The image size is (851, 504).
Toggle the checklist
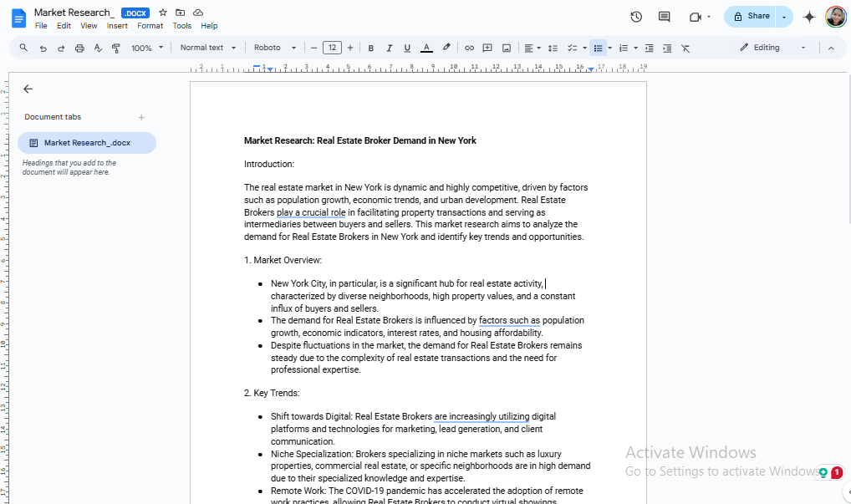tap(572, 48)
